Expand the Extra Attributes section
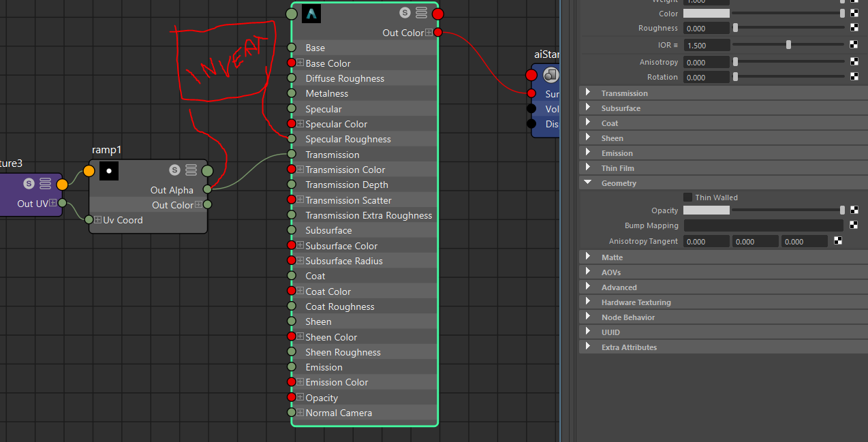 click(589, 347)
